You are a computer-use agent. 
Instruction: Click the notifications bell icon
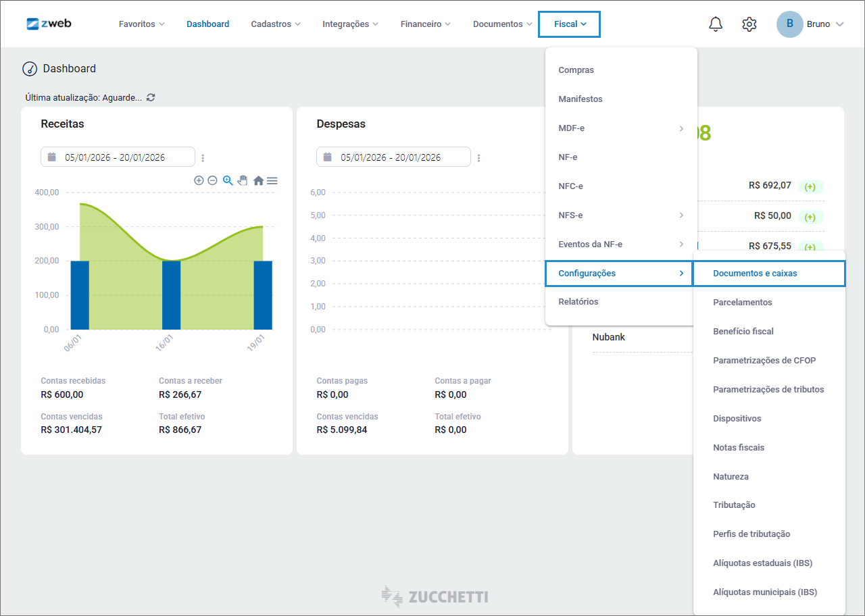click(716, 24)
